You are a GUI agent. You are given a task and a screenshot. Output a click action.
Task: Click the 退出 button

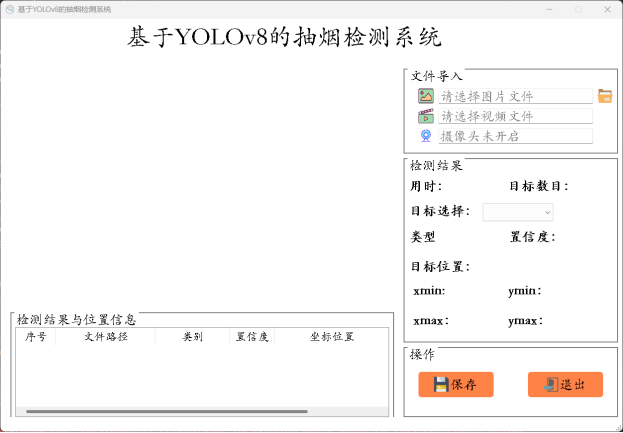tap(565, 385)
